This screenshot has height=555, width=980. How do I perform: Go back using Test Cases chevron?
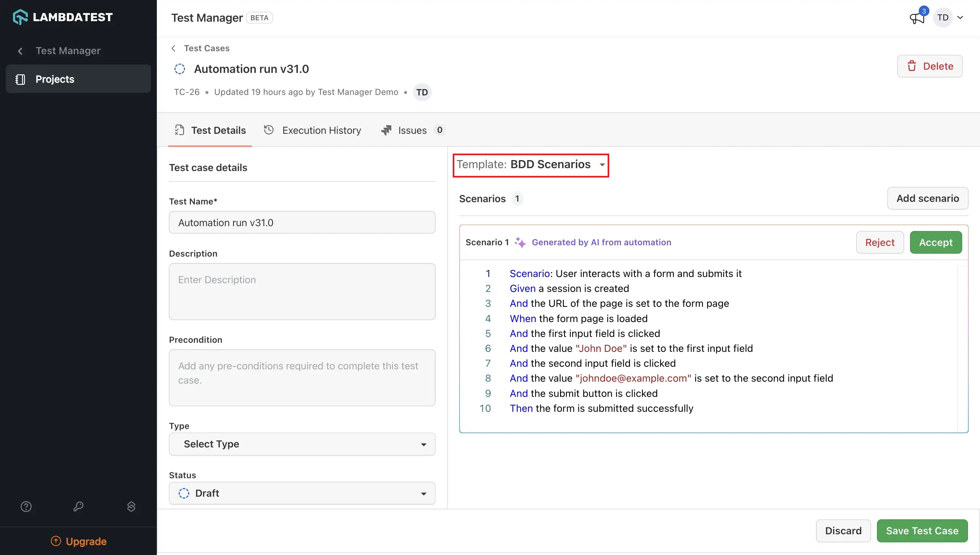click(173, 48)
